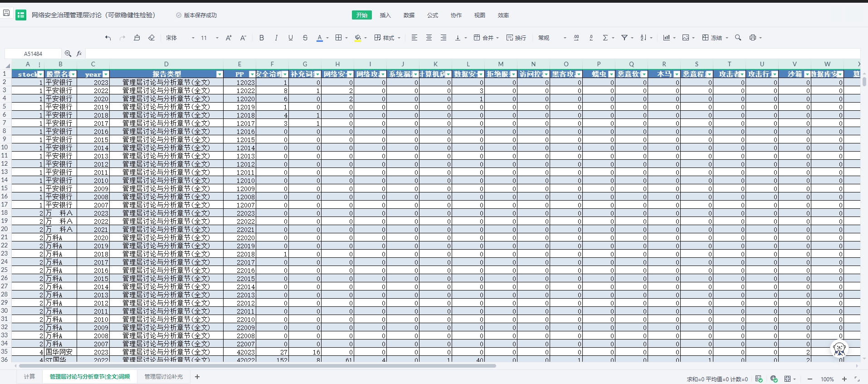Image resolution: width=868 pixels, height=384 pixels.
Task: Open the year column filter dropdown
Action: coord(106,74)
